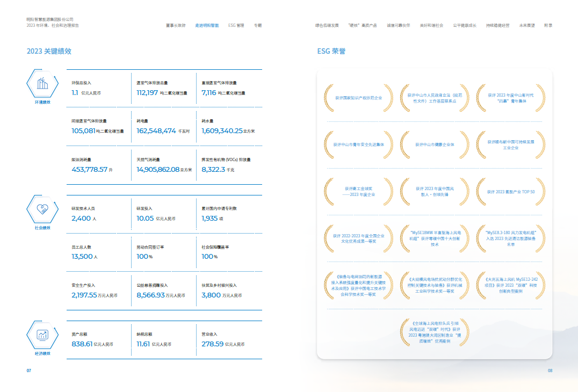
Task: Click the ESG 荣誉 section heading
Action: (x=331, y=51)
